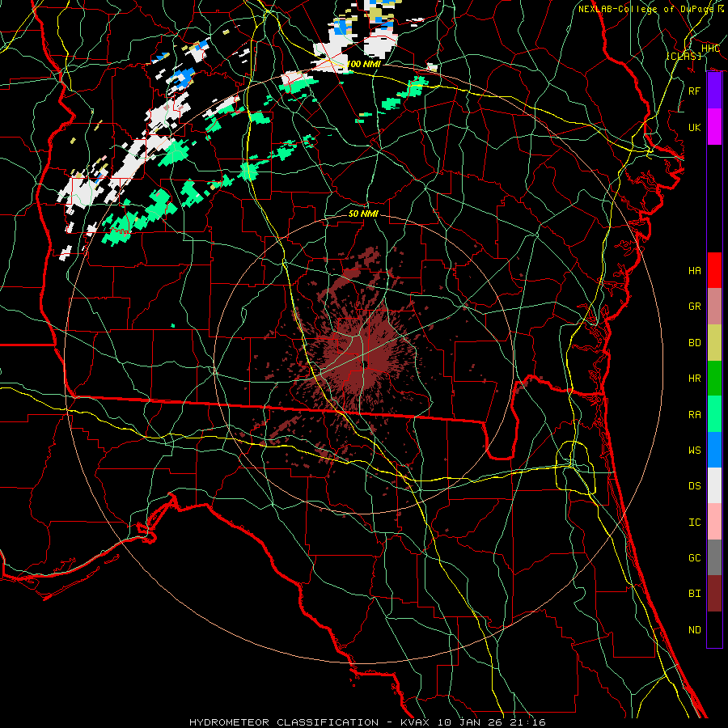Screen dimensions: 728x728
Task: Click the GR legend label
Action: pyautogui.click(x=695, y=307)
